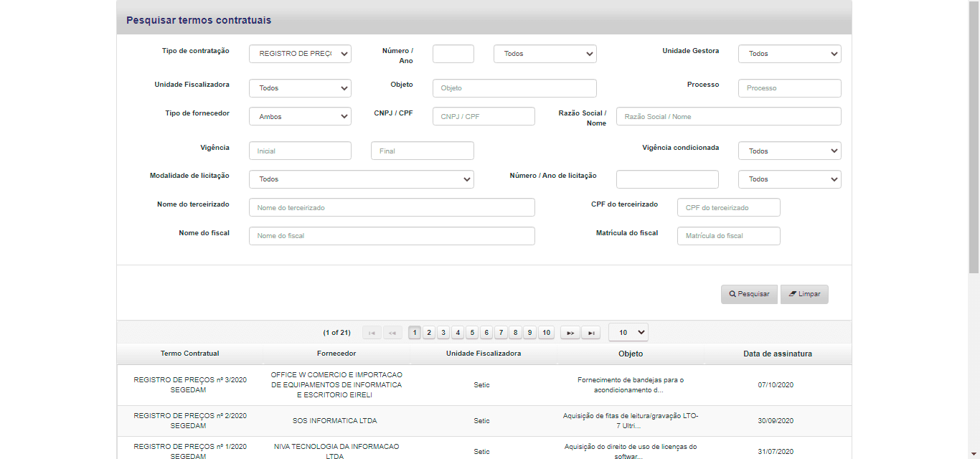Open Tipo de contratação dropdown
Viewport: 980px width, 459px height.
tap(300, 54)
